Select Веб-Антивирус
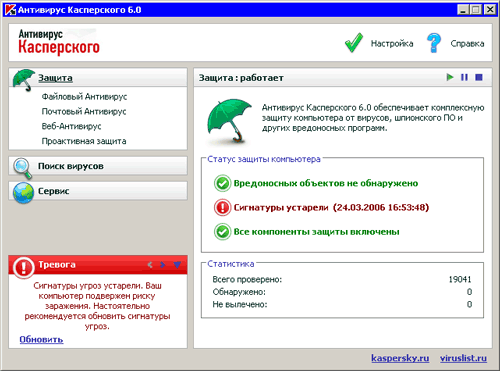This screenshot has width=500, height=371. (x=71, y=126)
